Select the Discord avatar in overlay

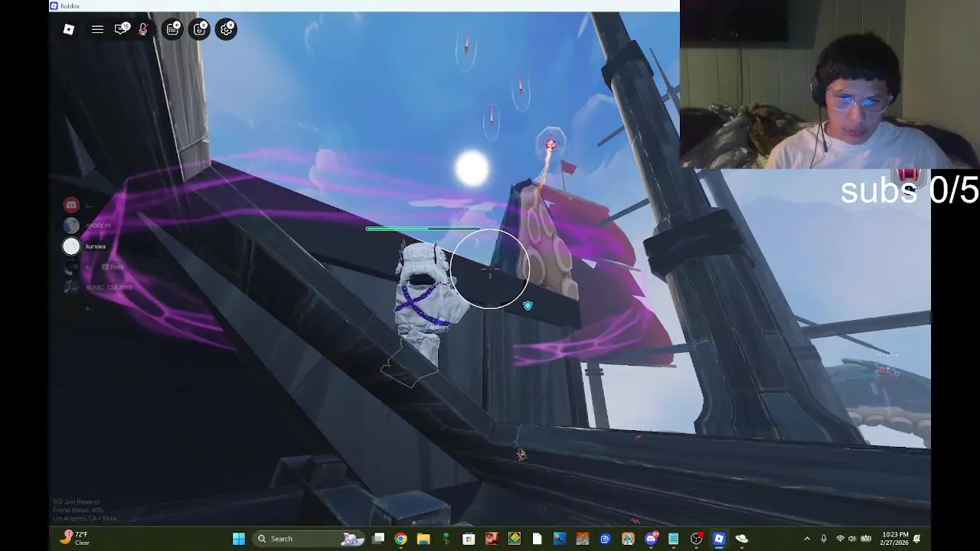click(x=71, y=205)
